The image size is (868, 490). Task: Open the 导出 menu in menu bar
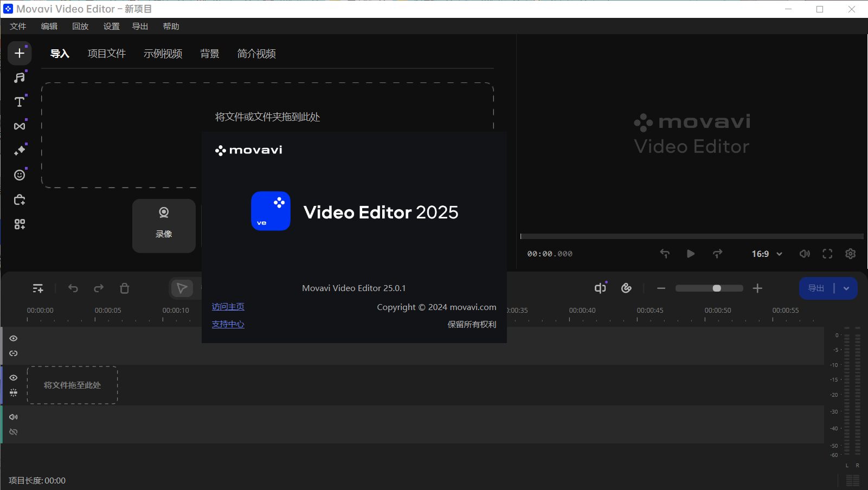[140, 26]
